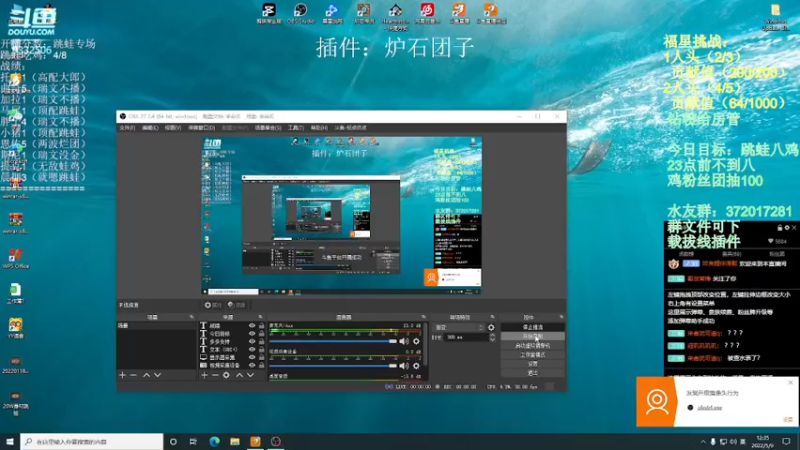Open the 视图(V) menu in OBS
The image size is (800, 450).
point(173,128)
